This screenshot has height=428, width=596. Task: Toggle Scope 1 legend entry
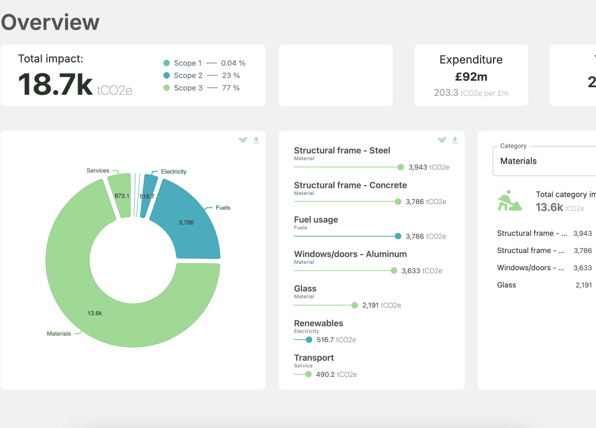click(x=204, y=63)
